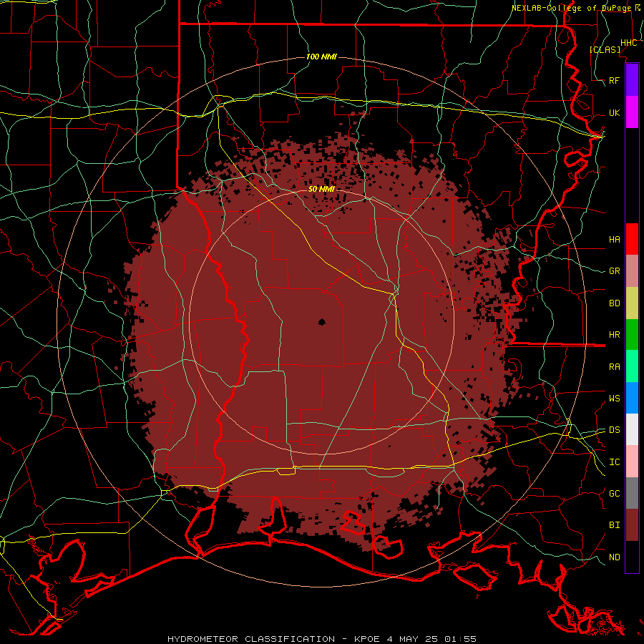Screen dimensions: 644x644
Task: Click the HA legend label
Action: click(614, 239)
